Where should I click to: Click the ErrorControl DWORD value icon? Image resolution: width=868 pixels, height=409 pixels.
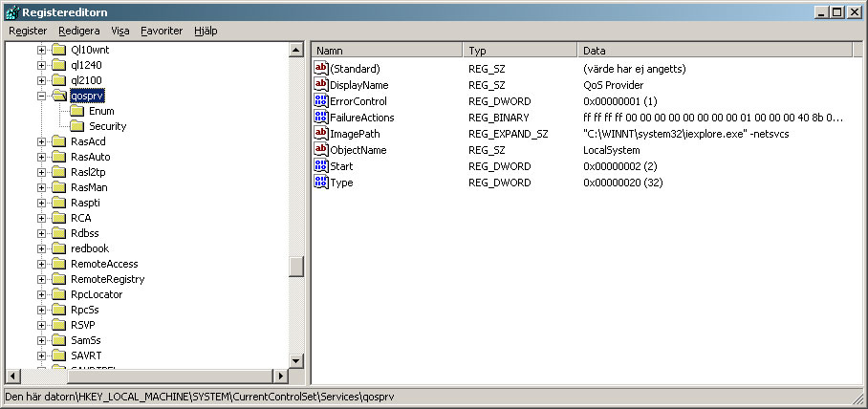320,101
